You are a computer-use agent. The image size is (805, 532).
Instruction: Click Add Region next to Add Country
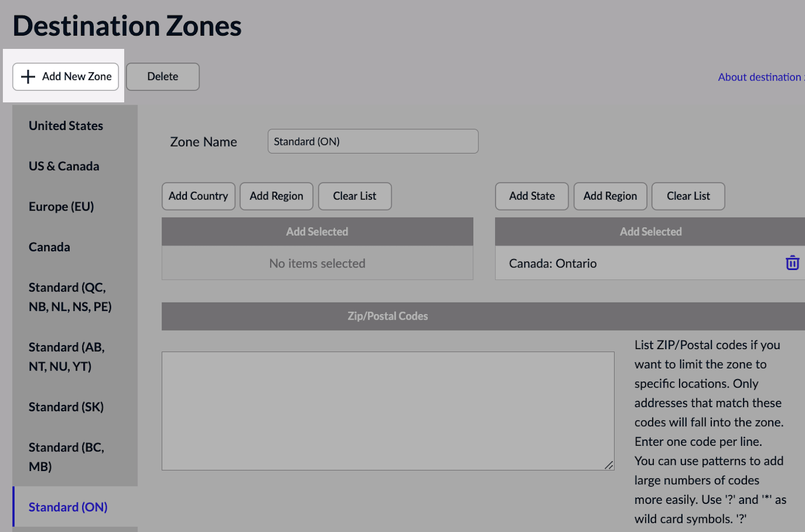point(276,196)
